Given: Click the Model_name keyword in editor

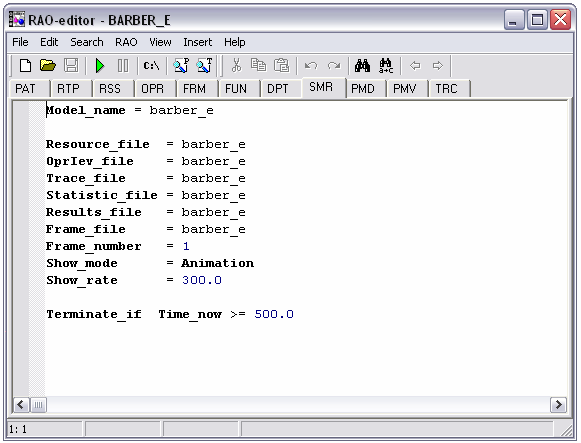Looking at the screenshot, I should pos(86,110).
